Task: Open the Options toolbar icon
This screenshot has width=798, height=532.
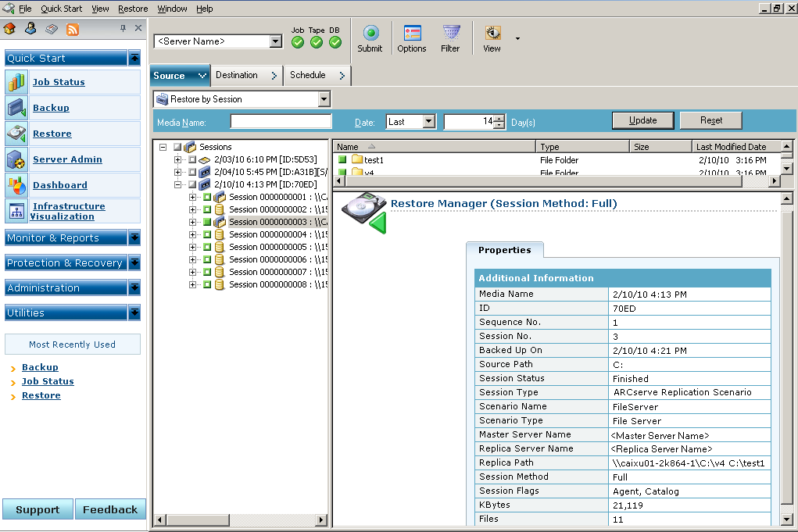Action: point(412,33)
